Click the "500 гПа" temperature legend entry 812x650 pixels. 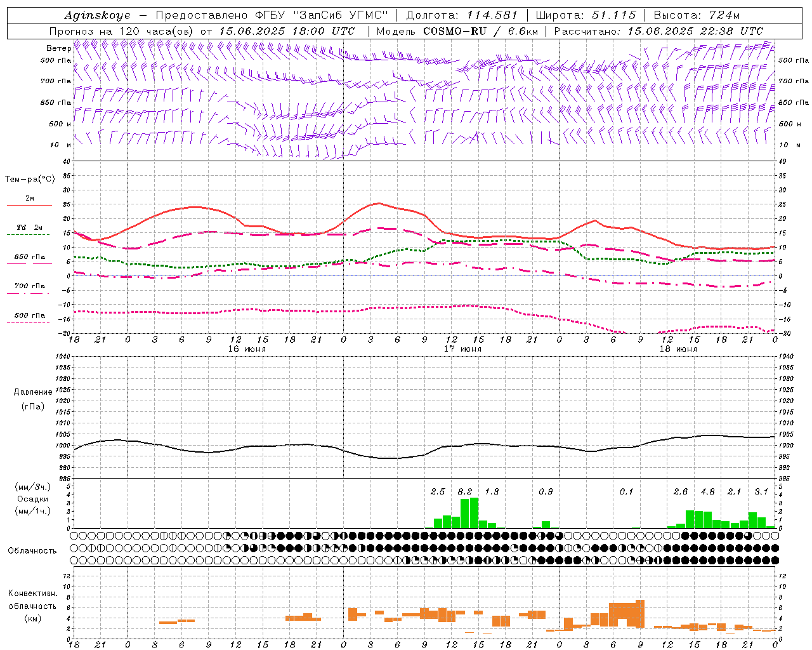(x=29, y=318)
